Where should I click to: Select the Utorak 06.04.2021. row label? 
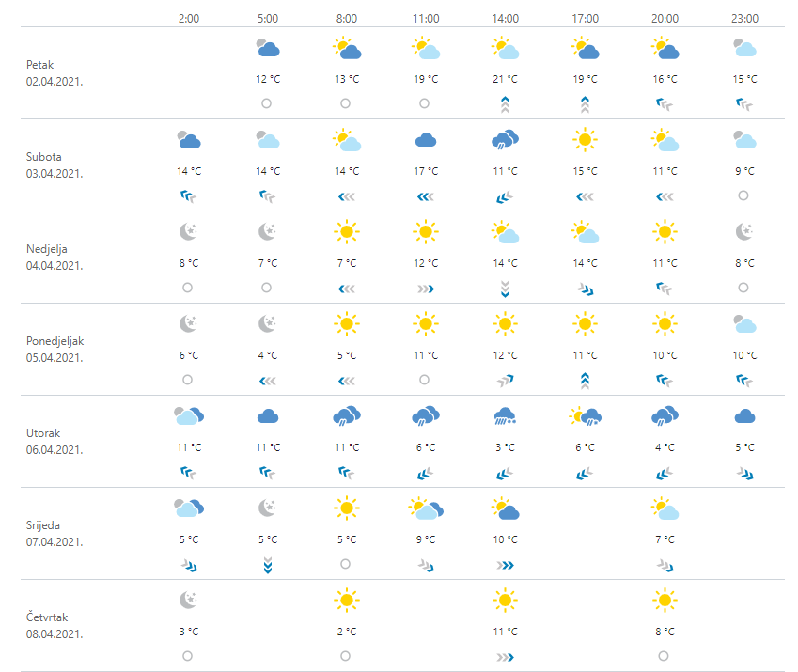click(55, 442)
